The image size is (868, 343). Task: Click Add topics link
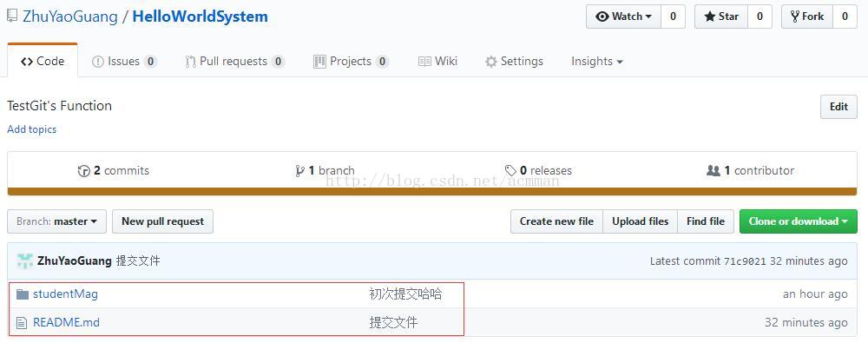click(31, 129)
